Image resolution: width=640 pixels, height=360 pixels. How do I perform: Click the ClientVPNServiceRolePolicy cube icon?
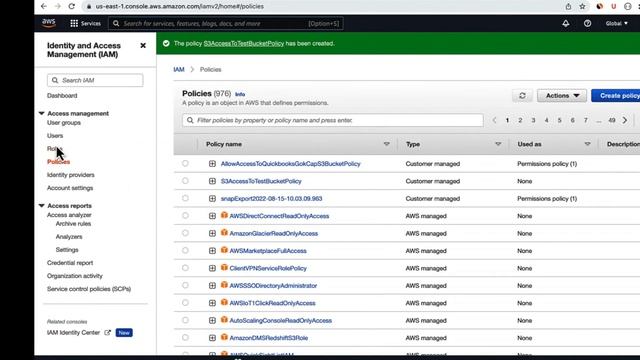(224, 267)
